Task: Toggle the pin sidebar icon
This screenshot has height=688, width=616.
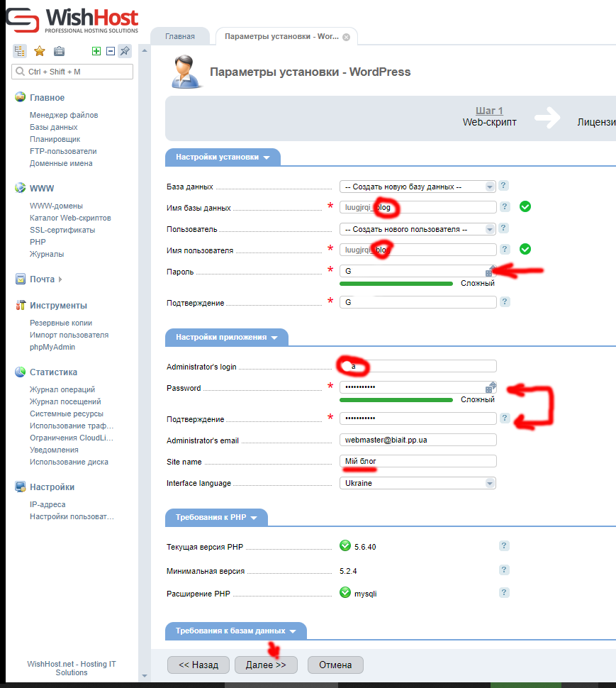Action: pyautogui.click(x=125, y=51)
